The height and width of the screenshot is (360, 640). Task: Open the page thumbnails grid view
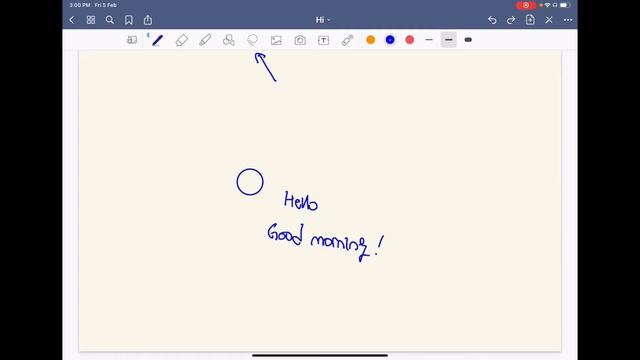click(x=91, y=20)
